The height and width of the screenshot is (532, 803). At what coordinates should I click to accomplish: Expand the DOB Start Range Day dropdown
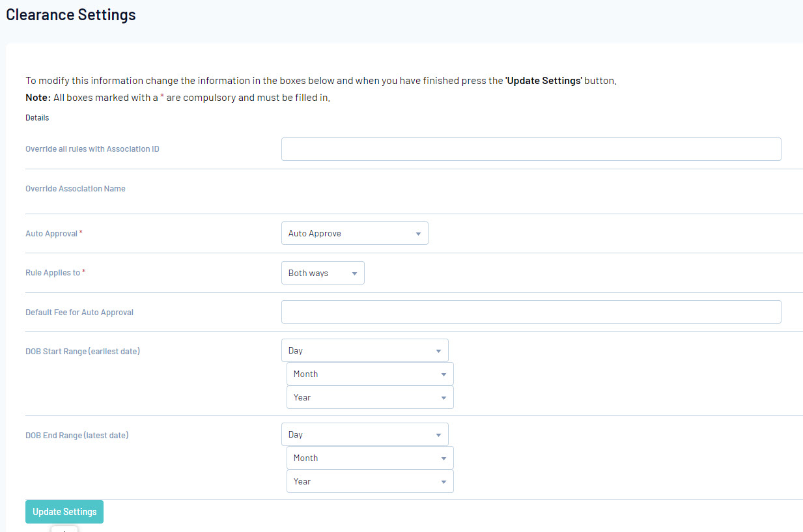click(x=365, y=350)
